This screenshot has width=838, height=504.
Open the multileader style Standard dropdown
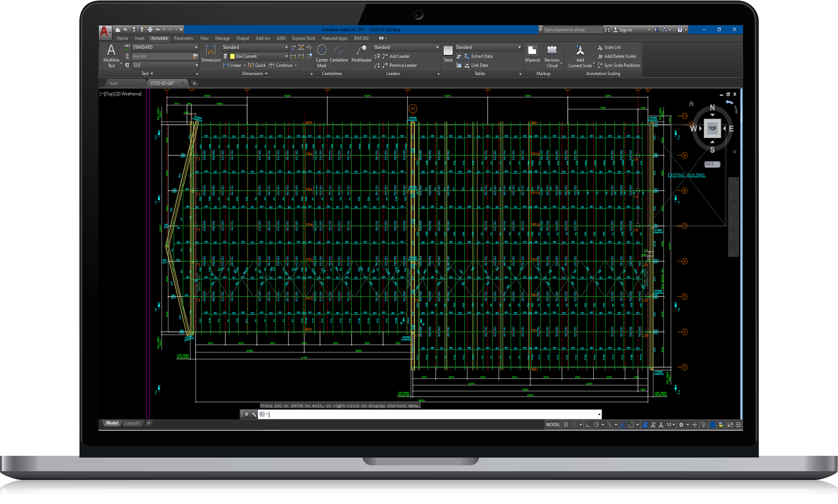point(406,47)
